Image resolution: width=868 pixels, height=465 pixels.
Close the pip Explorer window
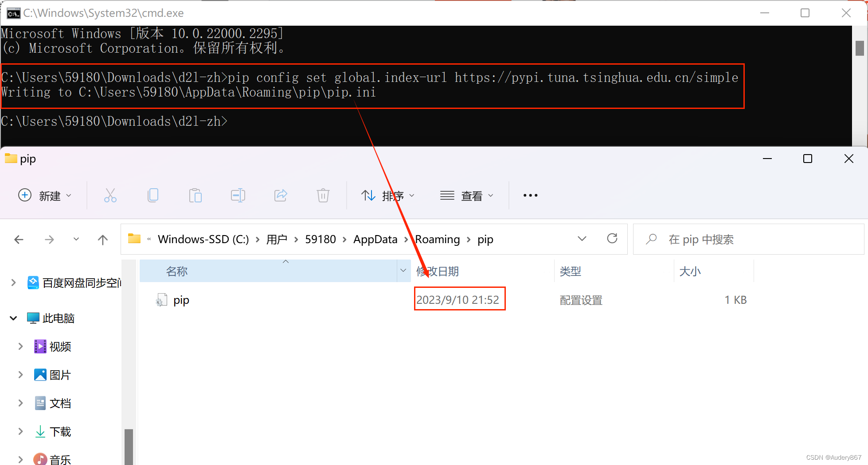point(848,159)
